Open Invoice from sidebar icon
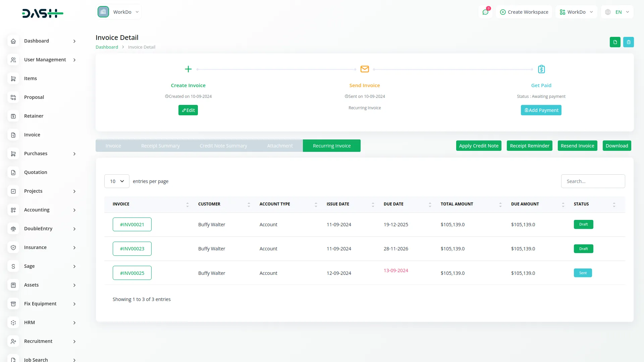 pos(13,135)
